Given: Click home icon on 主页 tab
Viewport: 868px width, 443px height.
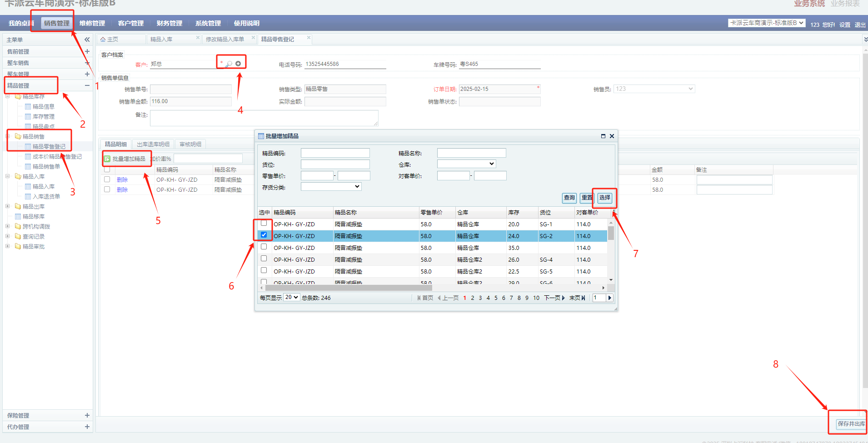Looking at the screenshot, I should [103, 40].
